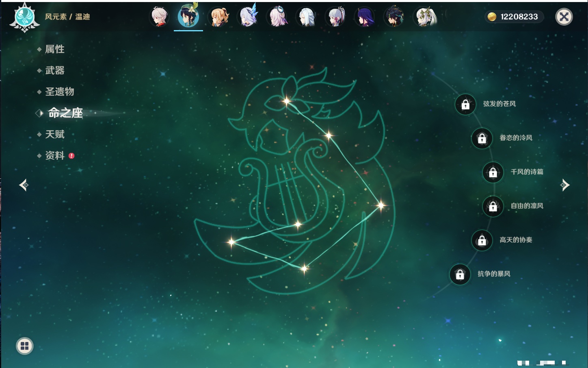Click the 风元素 / 温迪 title text

[67, 17]
